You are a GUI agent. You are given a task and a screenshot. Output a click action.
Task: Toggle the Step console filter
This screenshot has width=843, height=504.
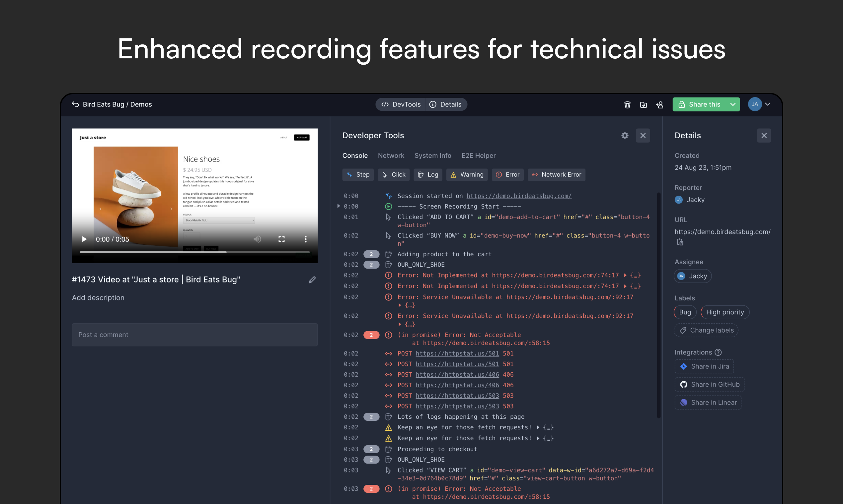point(358,174)
